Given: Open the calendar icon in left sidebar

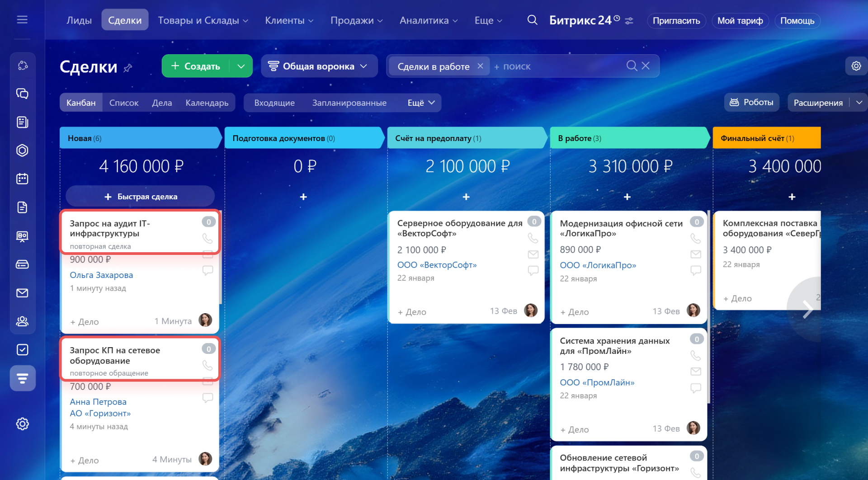Looking at the screenshot, I should coord(22,179).
